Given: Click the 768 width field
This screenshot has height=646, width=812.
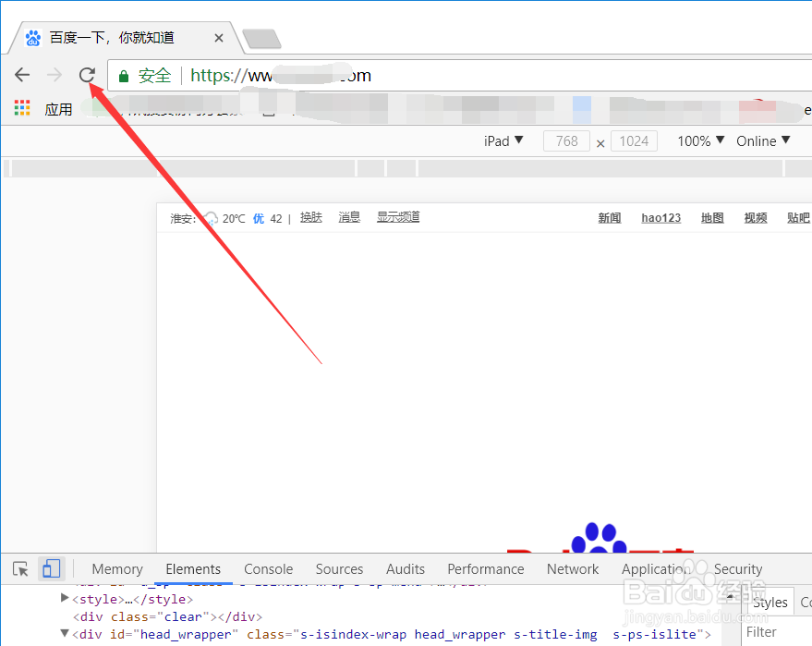Looking at the screenshot, I should pyautogui.click(x=566, y=140).
